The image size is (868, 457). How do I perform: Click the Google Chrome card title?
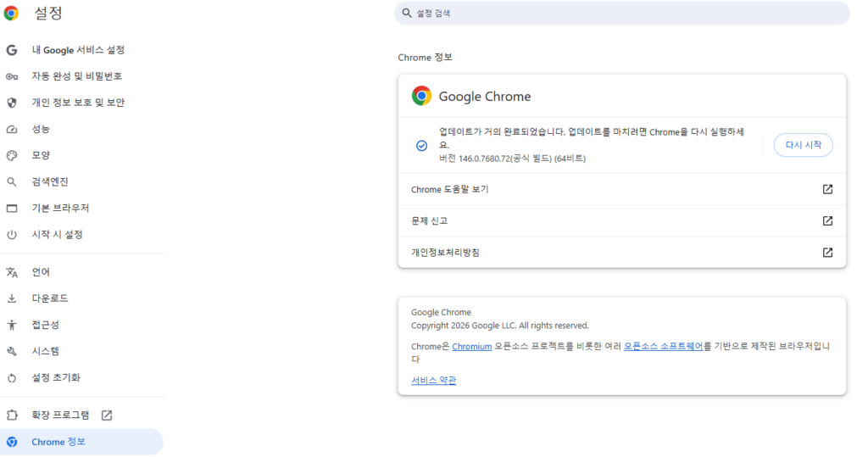click(485, 97)
